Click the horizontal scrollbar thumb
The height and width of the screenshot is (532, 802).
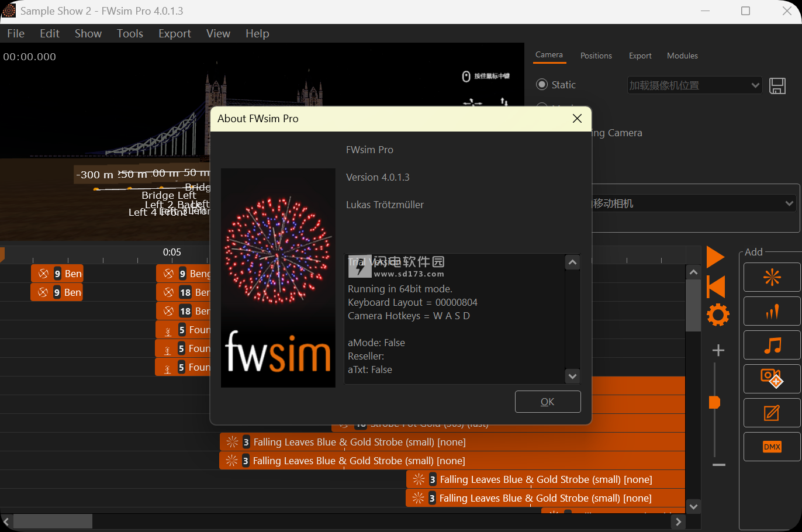click(53, 521)
